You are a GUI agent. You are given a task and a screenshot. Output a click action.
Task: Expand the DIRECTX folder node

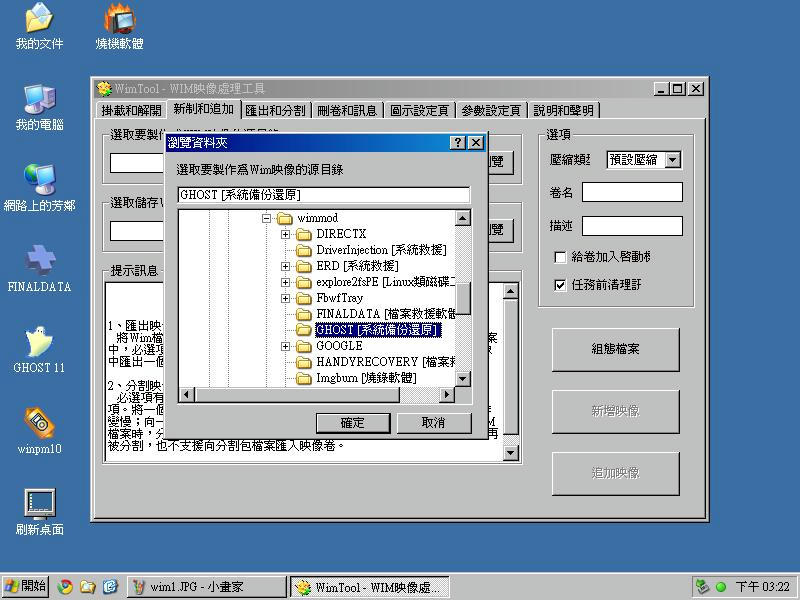coord(285,234)
